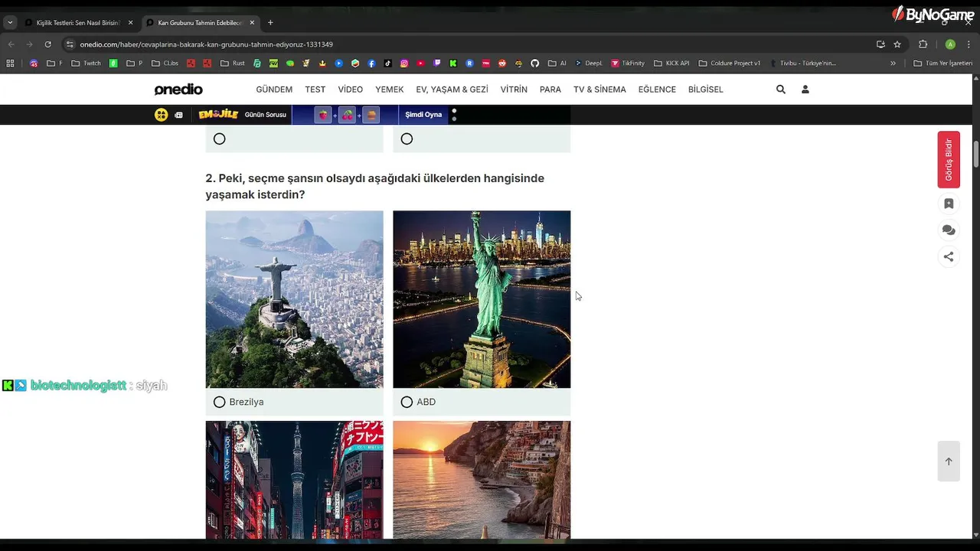The height and width of the screenshot is (551, 980).
Task: Open the Reddit bookmark icon
Action: click(x=502, y=64)
